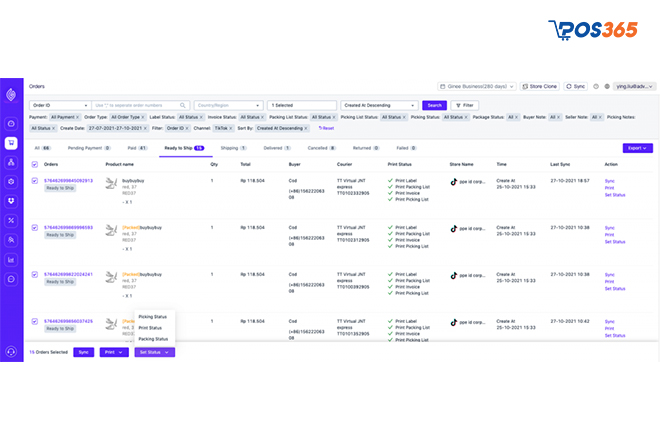
Task: Click the headset support icon at sidebar bottom
Action: pos(11,351)
